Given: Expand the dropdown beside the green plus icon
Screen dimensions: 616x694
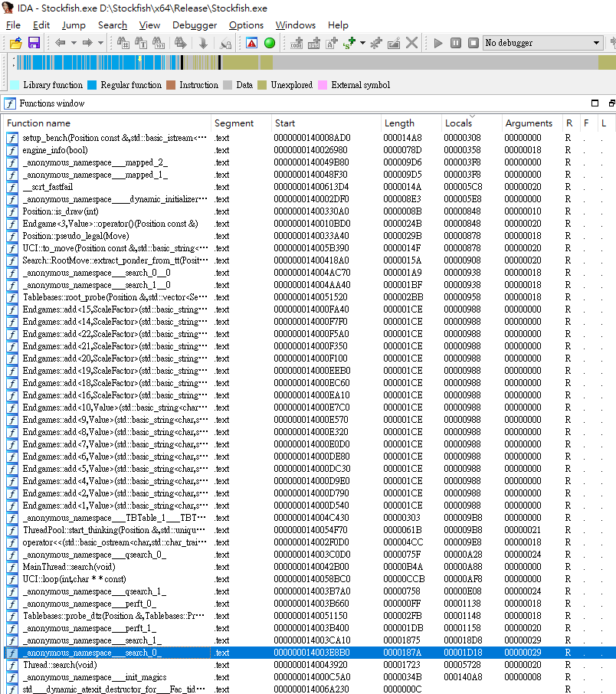Looking at the screenshot, I should (x=362, y=43).
